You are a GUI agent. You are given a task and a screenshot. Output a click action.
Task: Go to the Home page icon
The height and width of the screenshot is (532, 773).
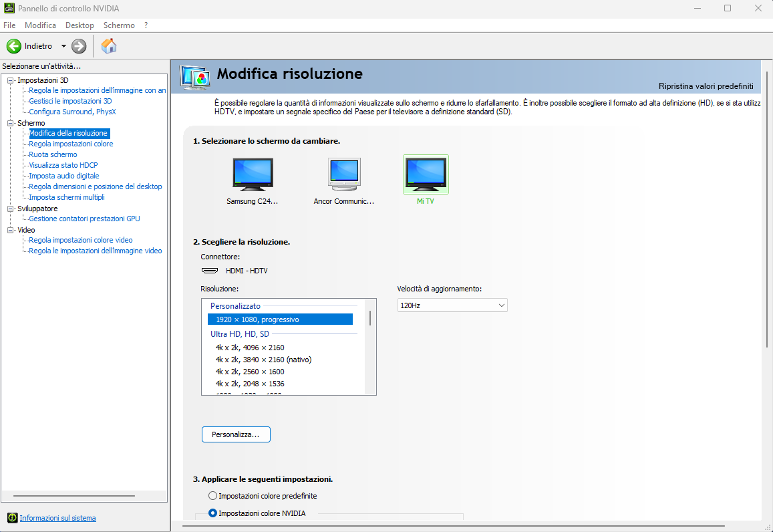(109, 46)
